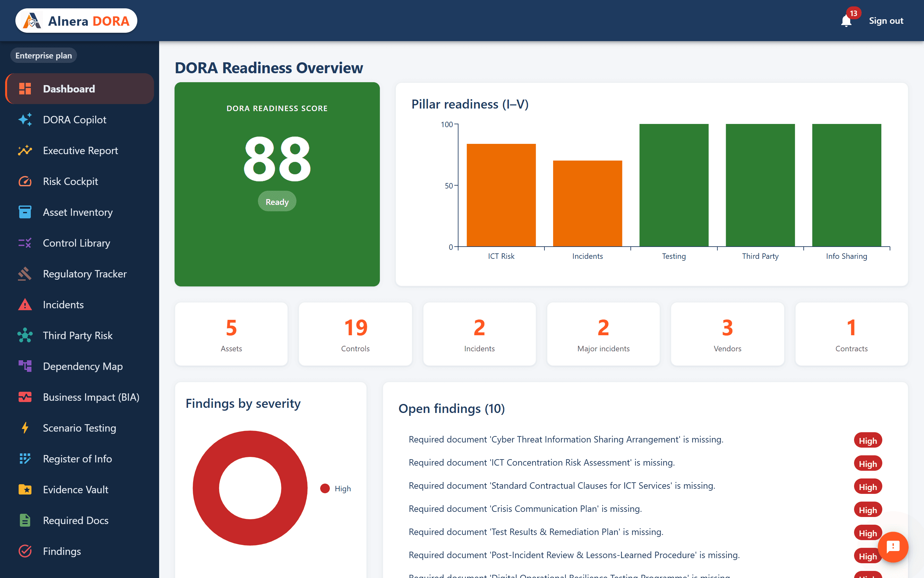The width and height of the screenshot is (924, 578).
Task: Click finding 'ICT Concentration Risk Assessment' missing
Action: coord(542,462)
